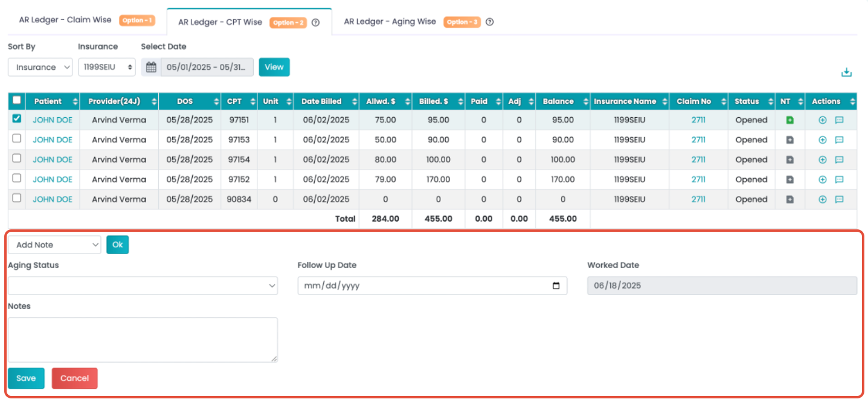The height and width of the screenshot is (402, 868).
Task: Open comment icon in CPT 97151 row
Action: [x=839, y=120]
